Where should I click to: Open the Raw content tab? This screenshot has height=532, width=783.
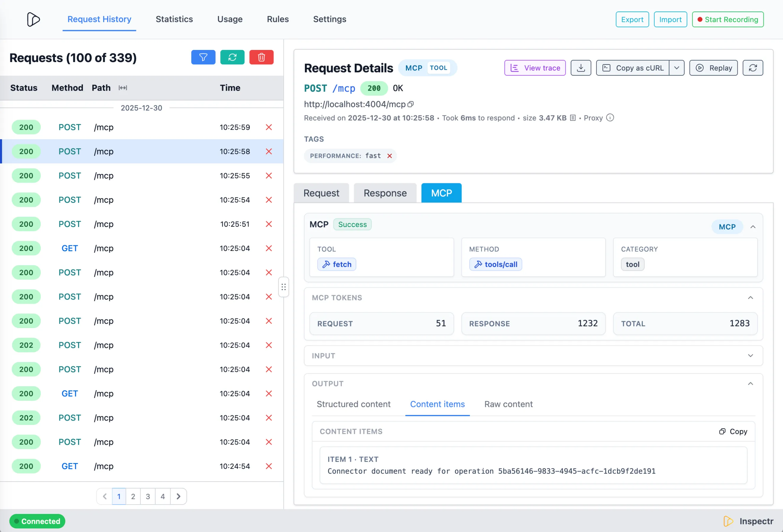tap(508, 404)
